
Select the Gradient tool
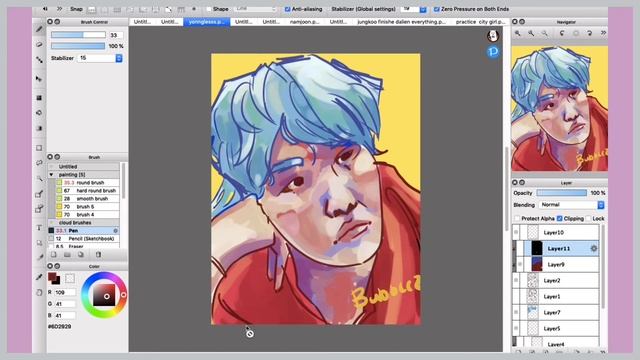click(39, 129)
